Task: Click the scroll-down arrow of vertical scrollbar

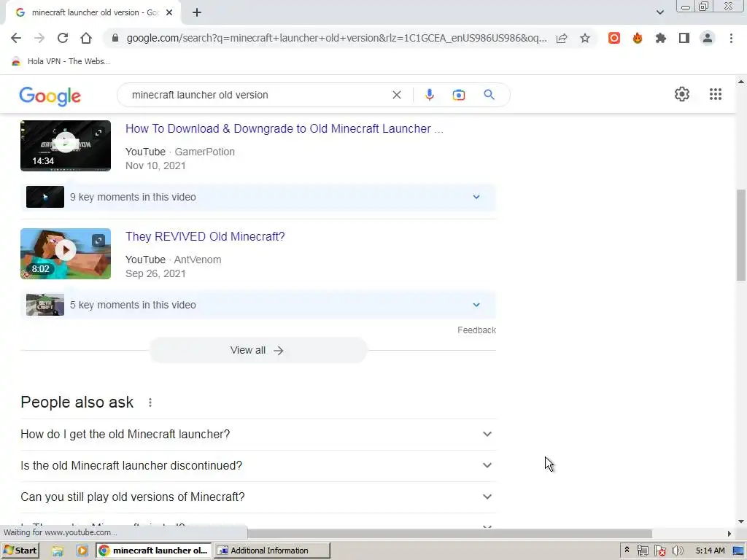Action: click(741, 522)
